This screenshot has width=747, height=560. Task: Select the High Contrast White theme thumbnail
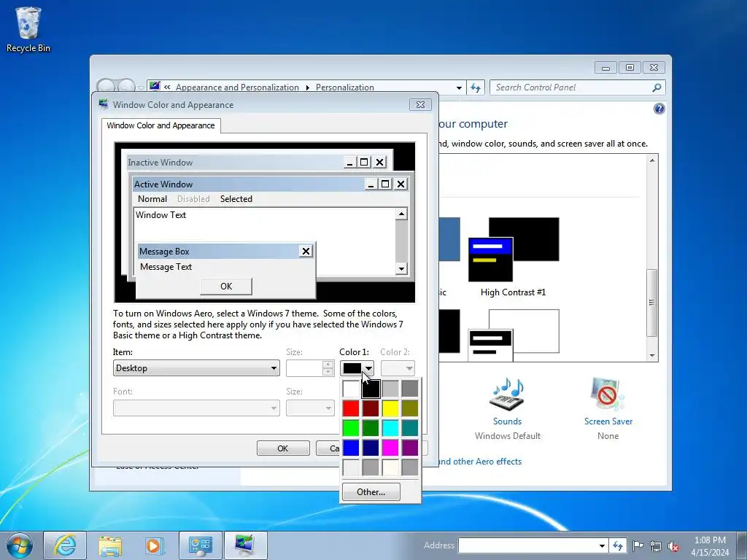coord(514,335)
